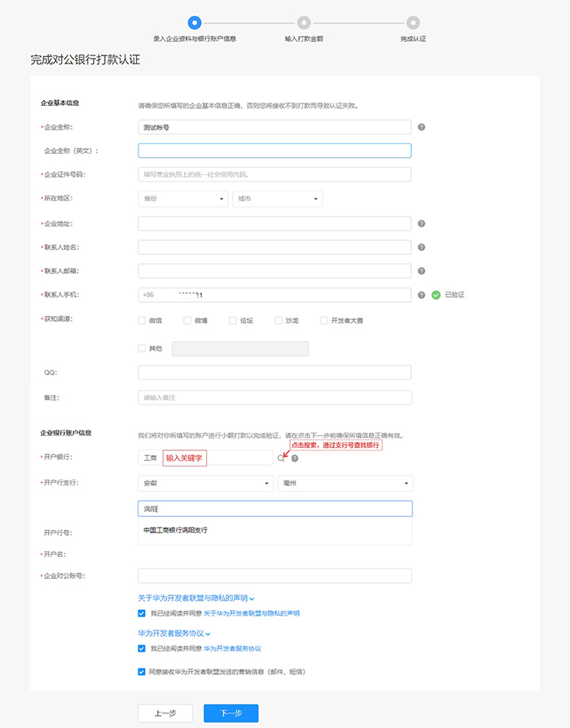Viewport: 570px width, 728px height.
Task: Open the 亳州 branch city dropdown
Action: click(x=344, y=484)
